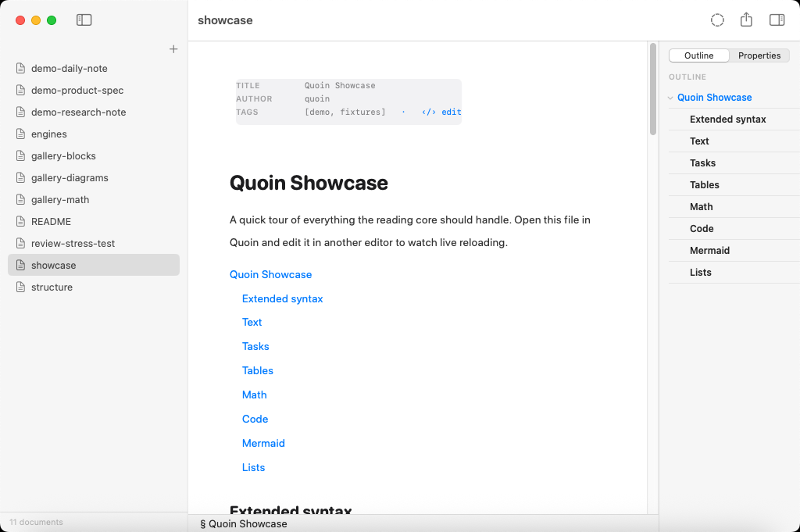
Task: Jump to Tables in outline panel
Action: (x=704, y=185)
